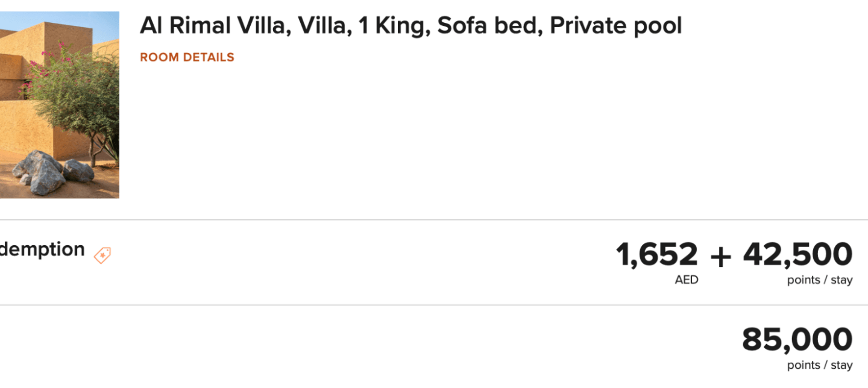
Task: Click the "Private pool" text in title
Action: tap(615, 26)
